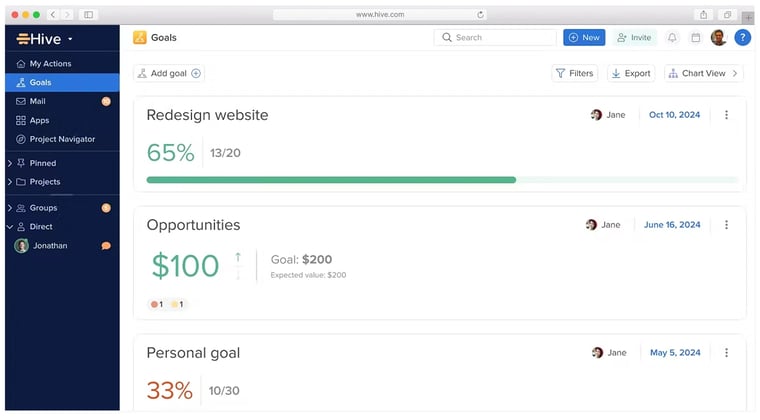Screen dimensions: 760x420
Task: Expand the Pinned section in sidebar
Action: pyautogui.click(x=10, y=163)
